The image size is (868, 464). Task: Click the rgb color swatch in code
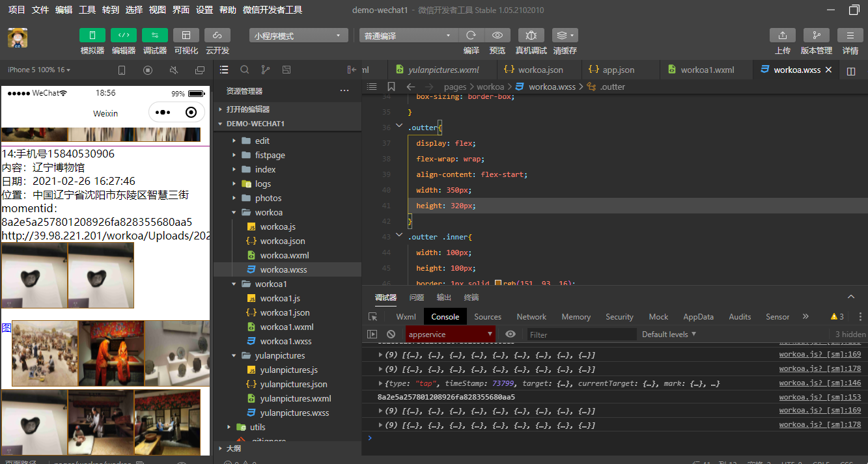(498, 283)
